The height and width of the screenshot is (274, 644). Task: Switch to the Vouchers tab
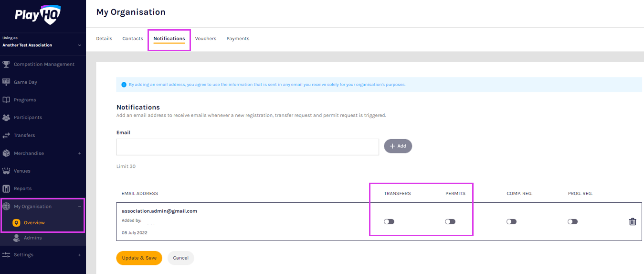[x=206, y=39]
